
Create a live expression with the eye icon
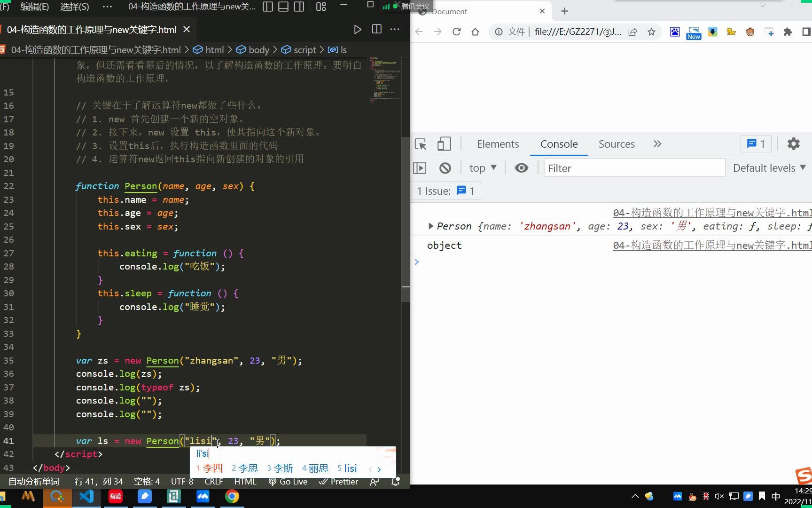coord(521,167)
